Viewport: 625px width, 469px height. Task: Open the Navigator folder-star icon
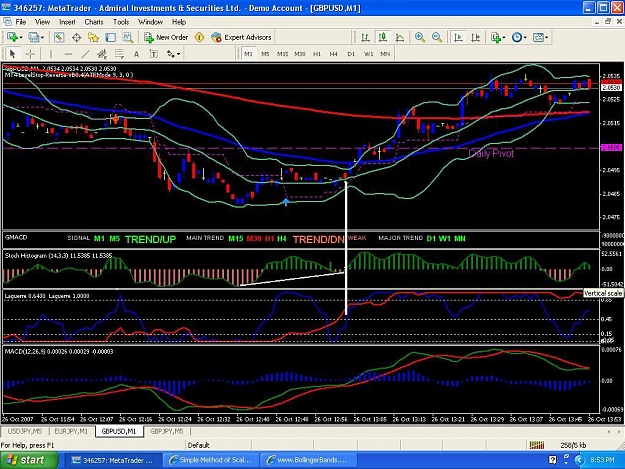93,37
